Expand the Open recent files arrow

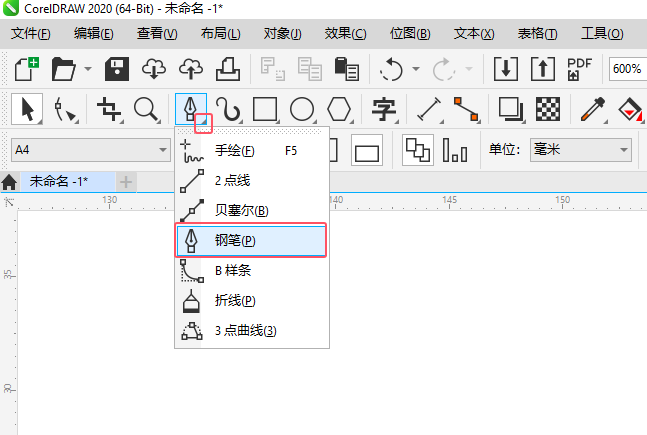88,69
